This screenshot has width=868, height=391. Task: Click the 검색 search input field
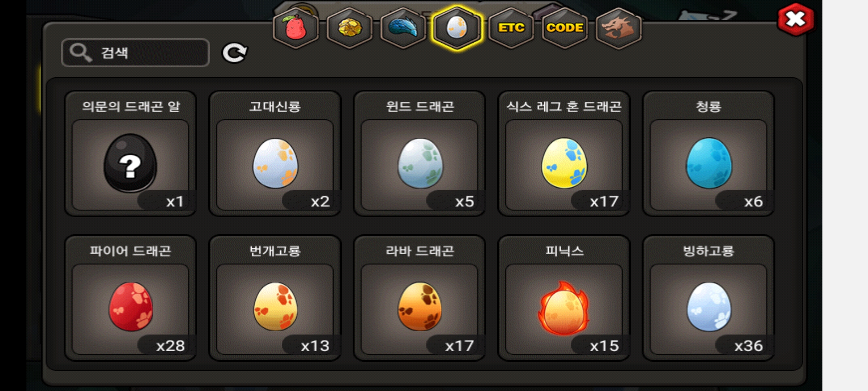click(136, 53)
